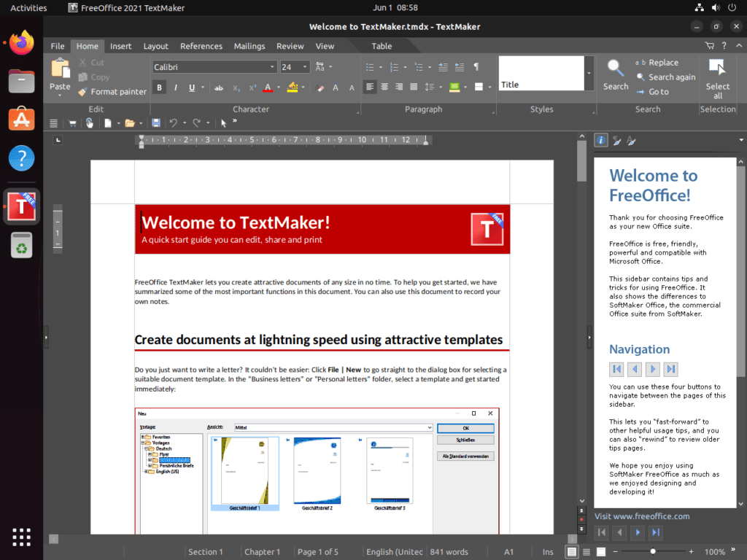
Task: Expand the highlight color dropdown arrow
Action: coord(303,87)
